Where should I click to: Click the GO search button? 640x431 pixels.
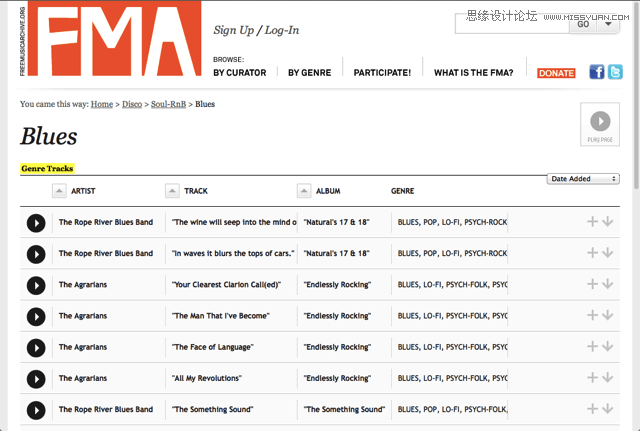click(583, 25)
